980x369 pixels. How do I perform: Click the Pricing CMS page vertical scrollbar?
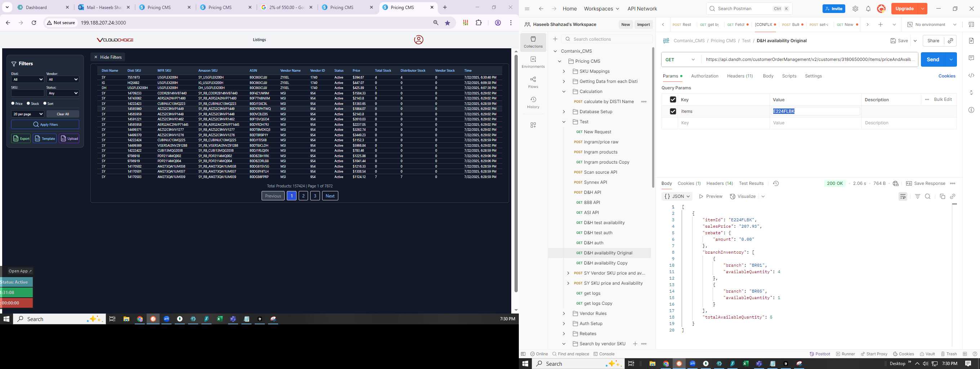coord(516,173)
